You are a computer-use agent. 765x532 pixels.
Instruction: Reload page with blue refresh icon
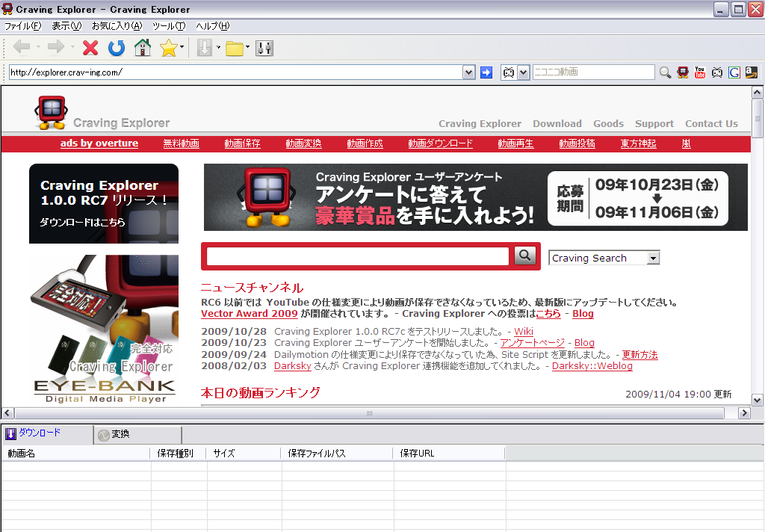click(x=116, y=47)
